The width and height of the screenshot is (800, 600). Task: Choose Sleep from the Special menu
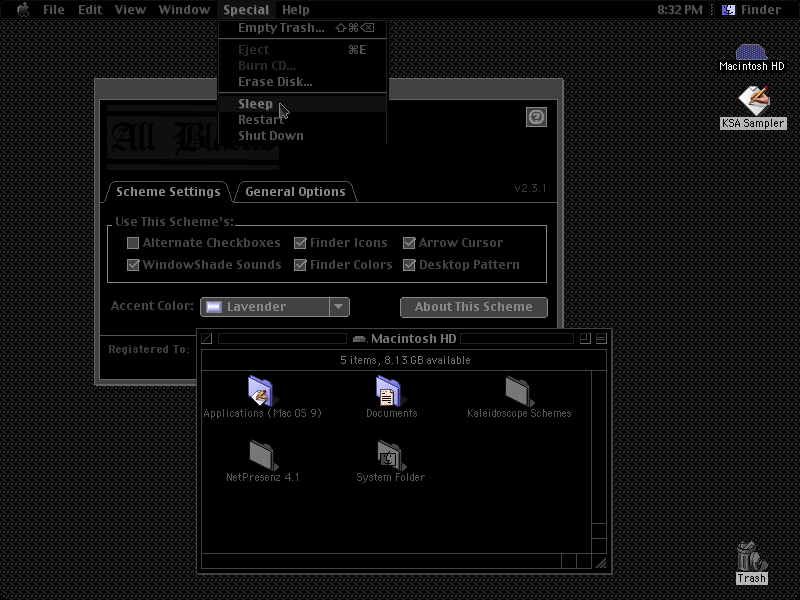[302, 104]
